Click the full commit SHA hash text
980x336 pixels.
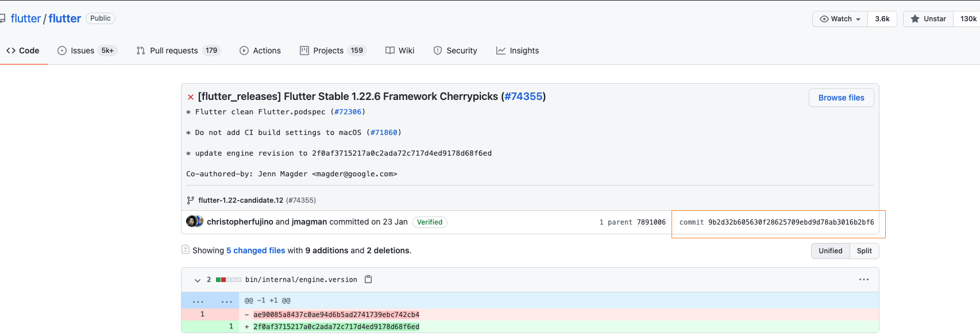point(791,222)
